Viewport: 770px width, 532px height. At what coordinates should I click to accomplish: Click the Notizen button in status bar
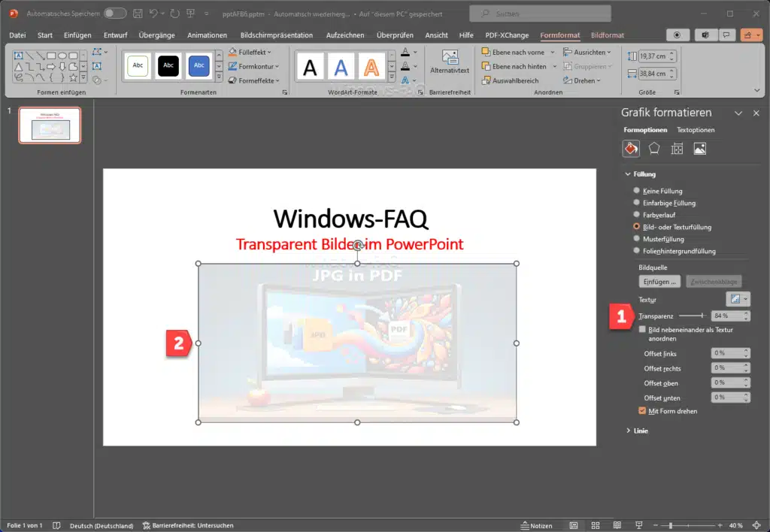[536, 526]
